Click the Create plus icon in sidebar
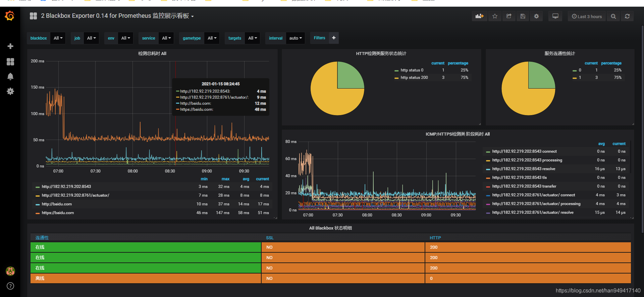Viewport: 644px width, 297px height. (10, 46)
